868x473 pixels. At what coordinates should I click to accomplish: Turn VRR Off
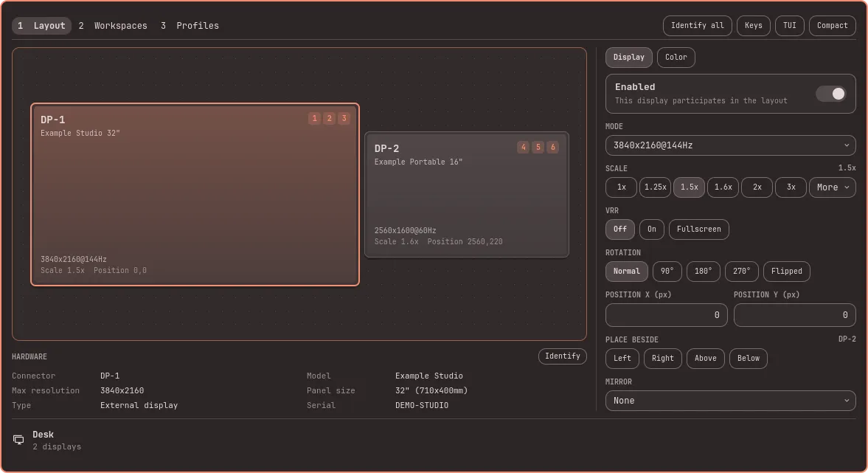[620, 229]
